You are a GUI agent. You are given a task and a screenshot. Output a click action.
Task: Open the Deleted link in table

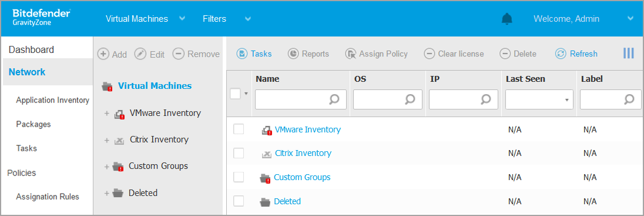pyautogui.click(x=287, y=201)
